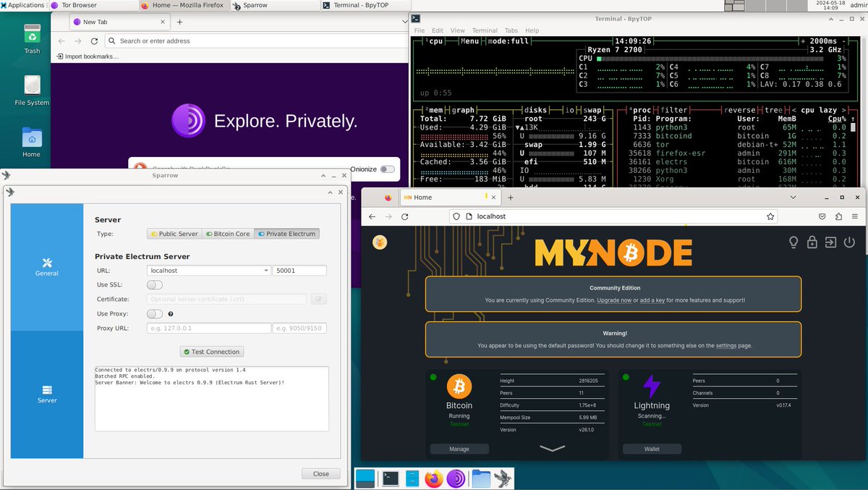Click the BpyTOP Menu button in terminal
Viewport: 868px width, 490px height.
click(471, 41)
